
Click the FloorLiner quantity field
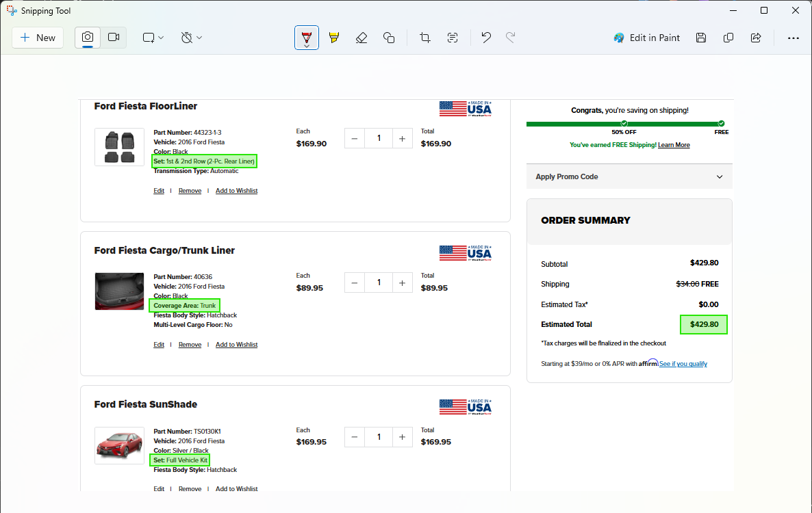(379, 139)
